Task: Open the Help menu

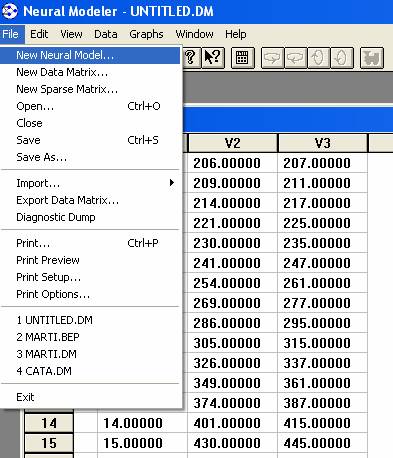Action: coord(236,34)
